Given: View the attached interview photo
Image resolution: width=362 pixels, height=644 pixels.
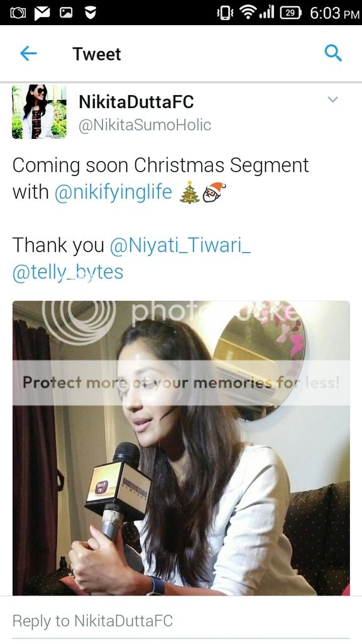Looking at the screenshot, I should point(181,448).
